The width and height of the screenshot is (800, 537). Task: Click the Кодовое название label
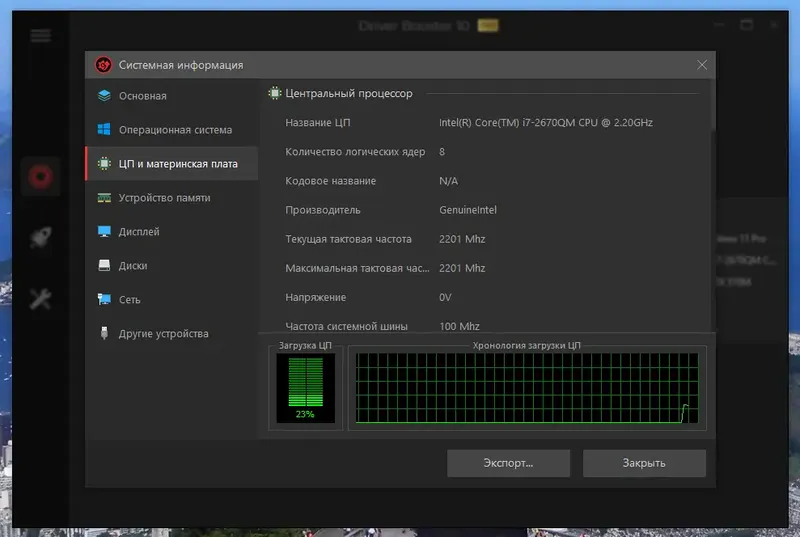coord(331,181)
